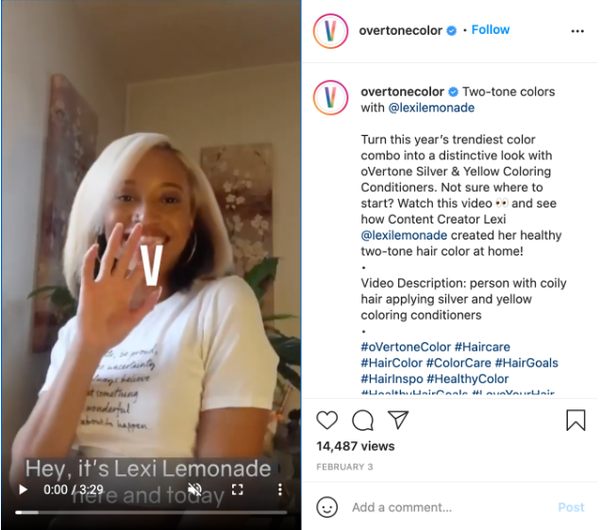Like the post with the heart icon
The width and height of the screenshot is (600, 530).
point(327,420)
